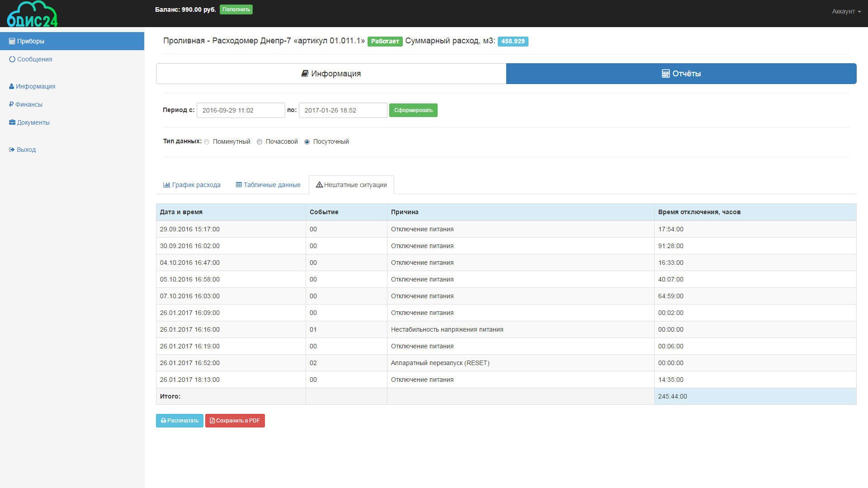Click the event code 02 cell
The height and width of the screenshot is (488, 868).
point(346,363)
